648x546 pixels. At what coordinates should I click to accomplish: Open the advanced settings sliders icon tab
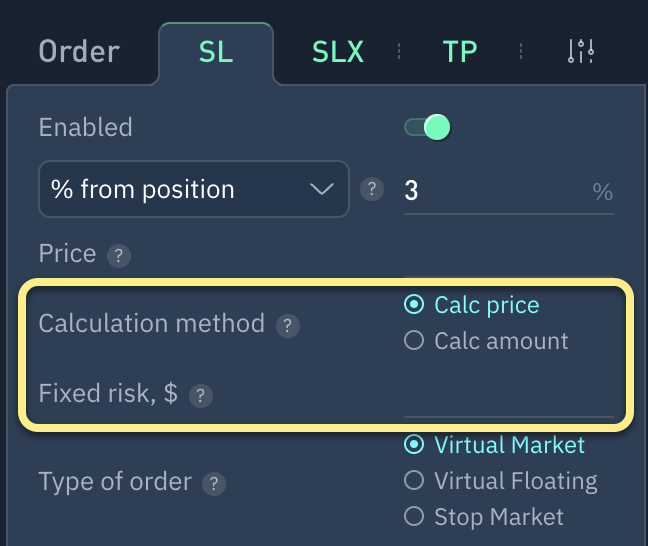point(581,51)
